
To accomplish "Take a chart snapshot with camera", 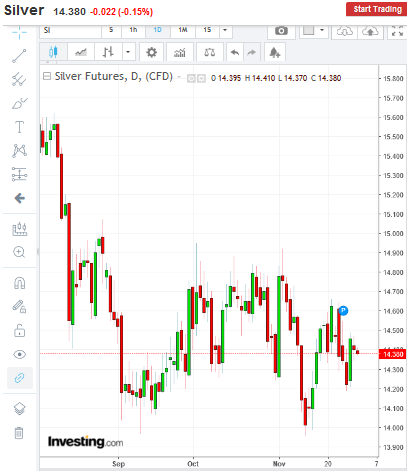I will coord(281,31).
